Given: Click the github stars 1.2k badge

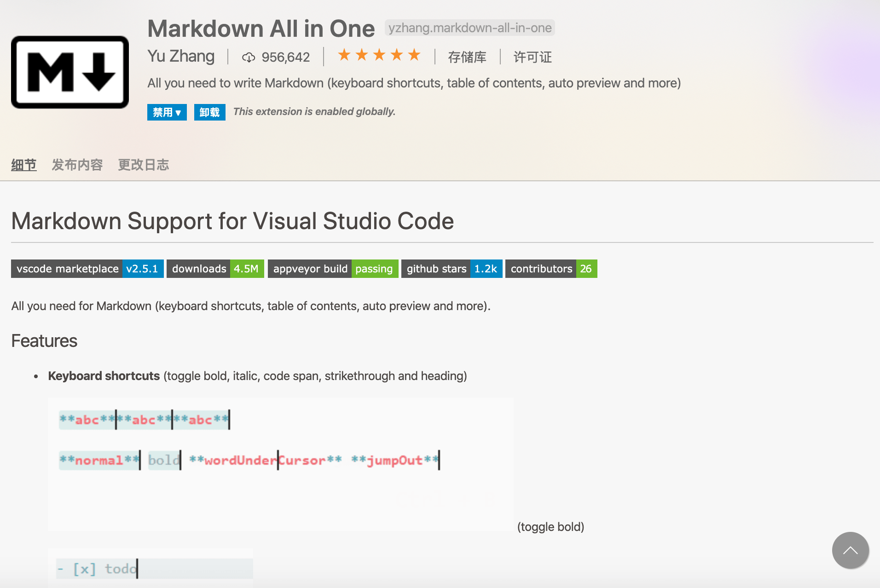Looking at the screenshot, I should click(x=452, y=269).
